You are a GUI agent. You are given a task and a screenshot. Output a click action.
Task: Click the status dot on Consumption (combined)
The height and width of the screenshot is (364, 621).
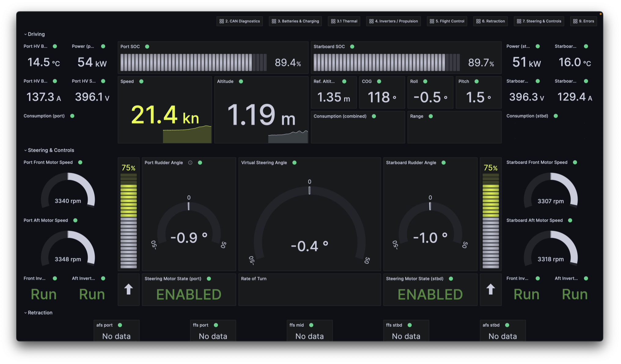373,116
